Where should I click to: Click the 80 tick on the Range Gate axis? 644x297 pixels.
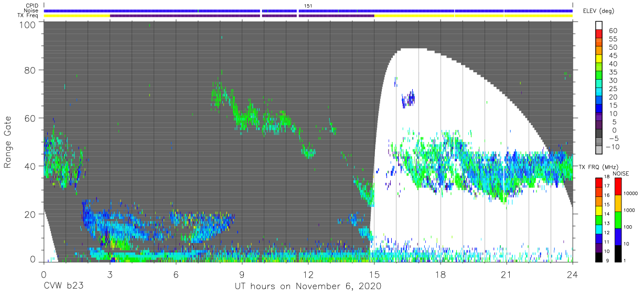click(x=30, y=70)
